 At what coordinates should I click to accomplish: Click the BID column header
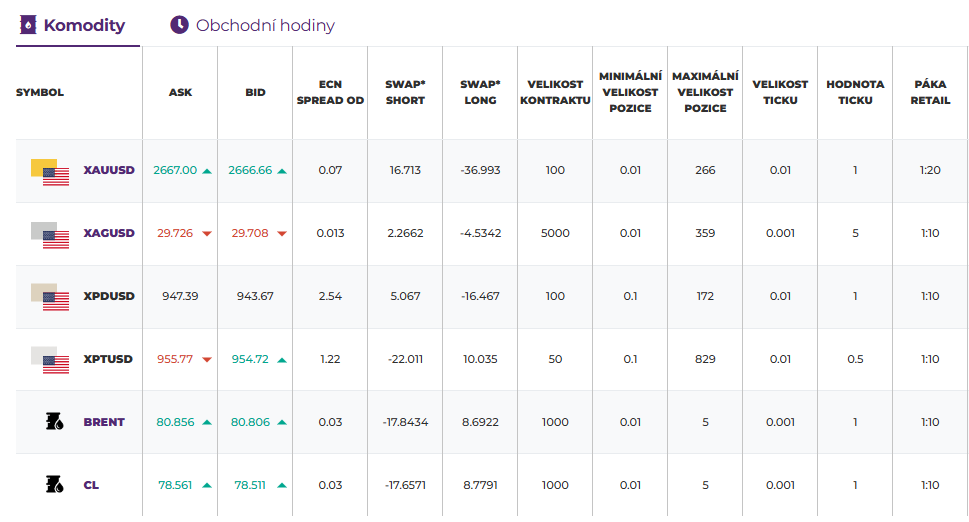pyautogui.click(x=255, y=92)
